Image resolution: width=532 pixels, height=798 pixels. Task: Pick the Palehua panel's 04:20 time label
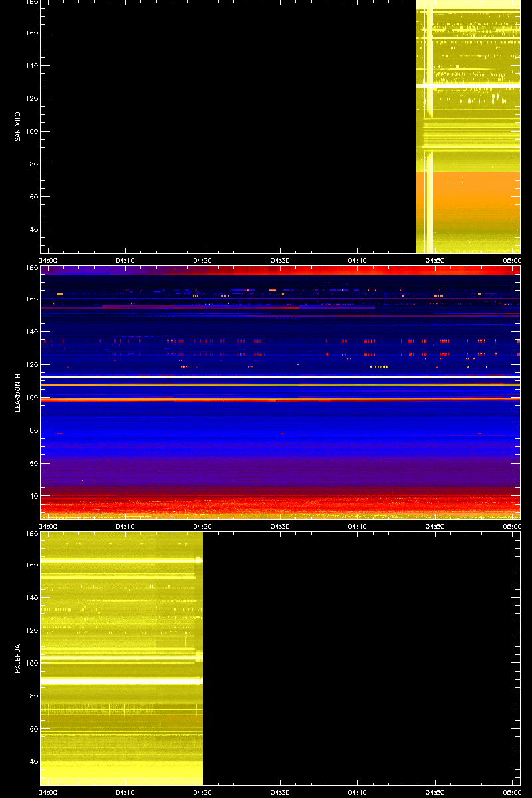point(203,792)
